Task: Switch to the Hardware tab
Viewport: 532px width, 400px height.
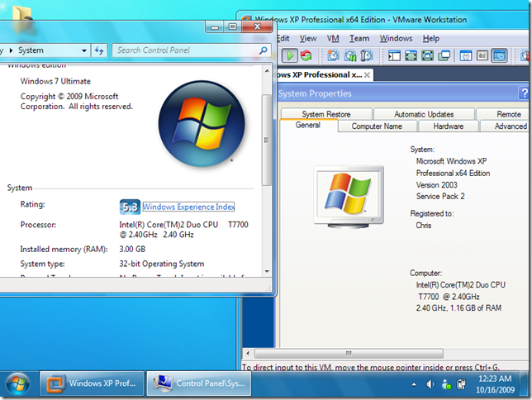Action: (449, 126)
